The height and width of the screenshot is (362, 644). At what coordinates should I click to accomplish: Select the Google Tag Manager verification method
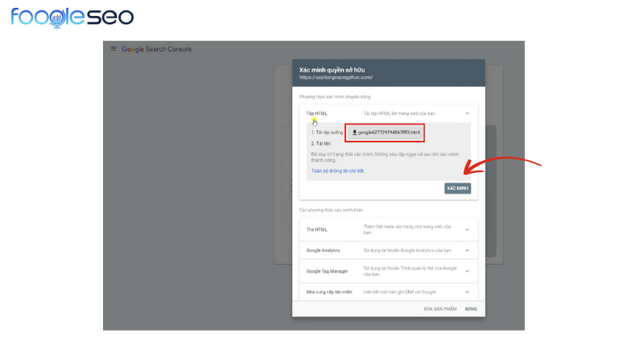tap(327, 271)
